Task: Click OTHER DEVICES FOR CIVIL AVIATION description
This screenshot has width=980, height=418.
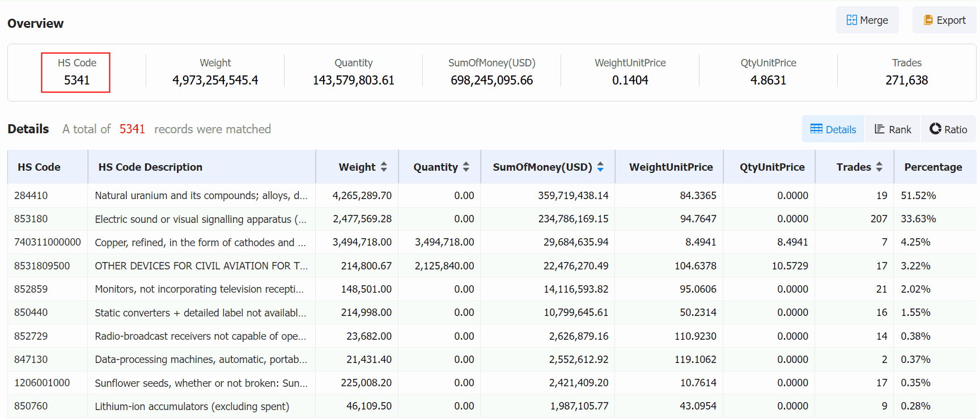Action: click(201, 266)
